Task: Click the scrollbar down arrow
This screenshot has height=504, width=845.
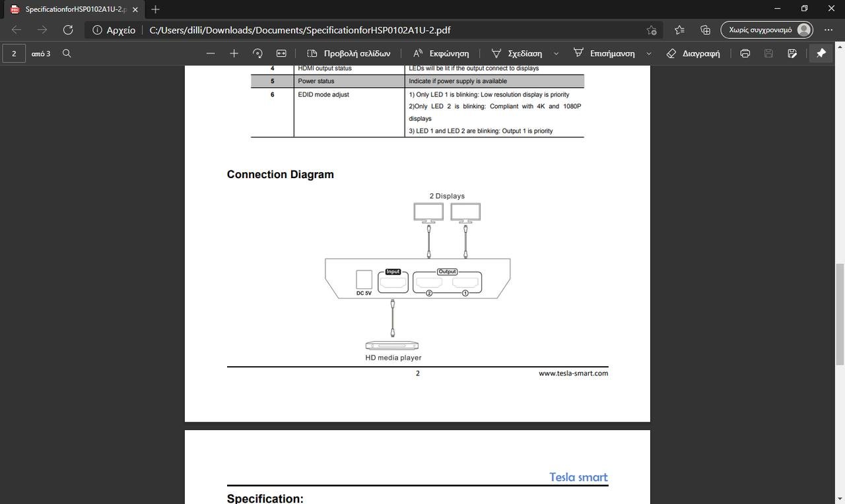Action: coord(840,498)
